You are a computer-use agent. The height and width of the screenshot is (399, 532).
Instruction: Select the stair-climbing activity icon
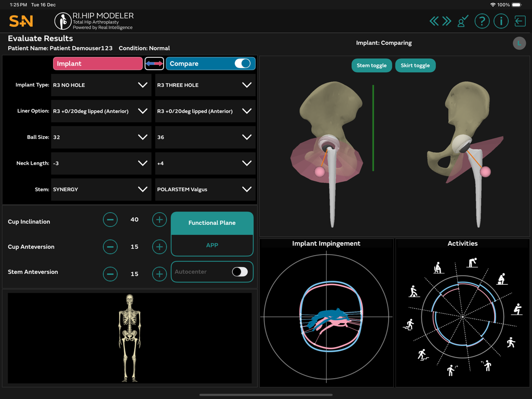tap(423, 355)
